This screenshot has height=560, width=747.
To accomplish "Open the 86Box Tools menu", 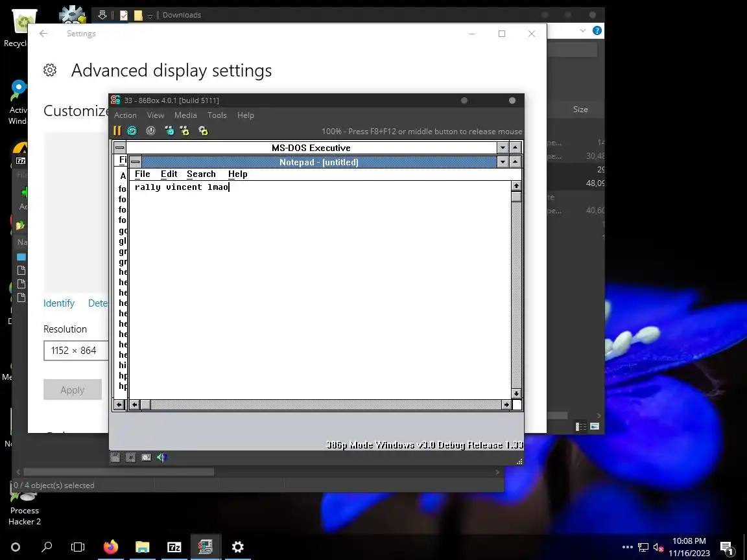I will point(217,115).
